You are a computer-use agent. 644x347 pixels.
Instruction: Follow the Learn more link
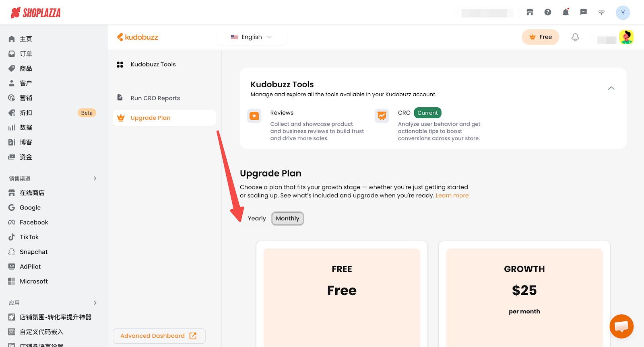(452, 195)
